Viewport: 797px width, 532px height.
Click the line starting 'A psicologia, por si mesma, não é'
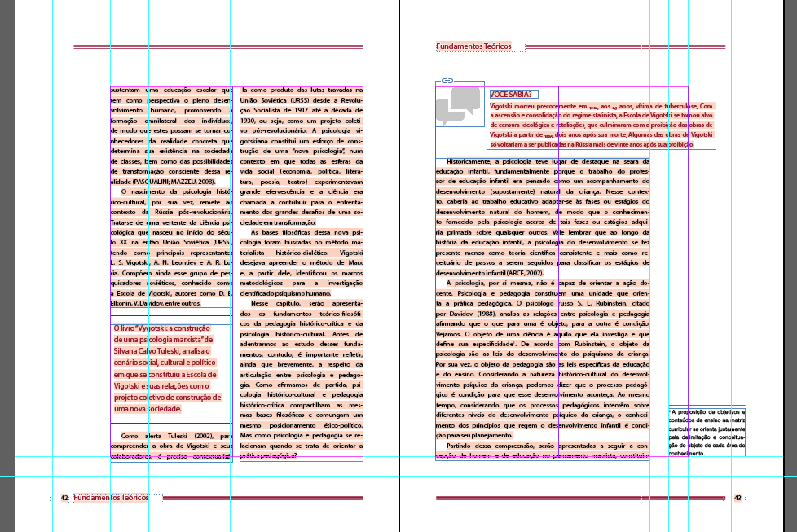[548, 283]
